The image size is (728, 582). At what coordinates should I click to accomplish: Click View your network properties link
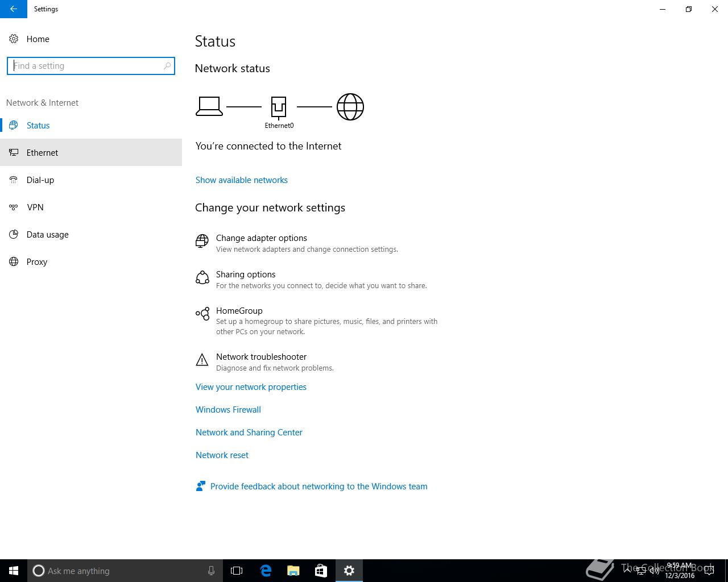click(251, 387)
